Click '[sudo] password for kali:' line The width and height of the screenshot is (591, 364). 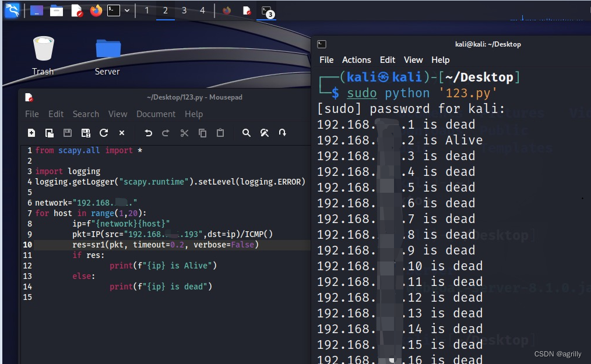(x=411, y=109)
